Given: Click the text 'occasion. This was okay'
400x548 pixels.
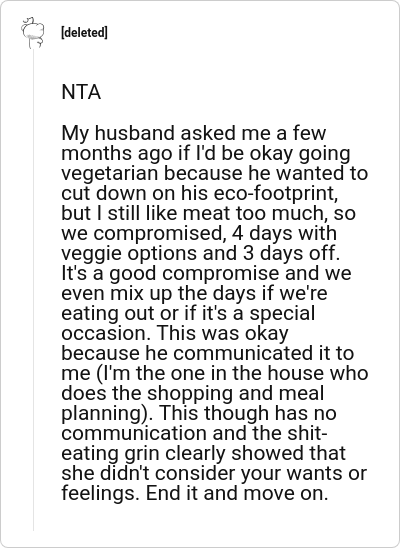Looking at the screenshot, I should click(x=175, y=333).
